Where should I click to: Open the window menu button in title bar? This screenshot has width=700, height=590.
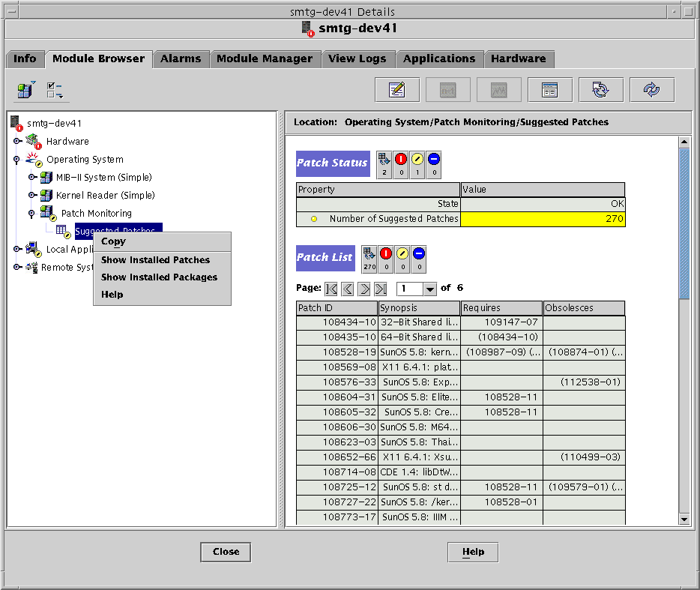(11, 11)
